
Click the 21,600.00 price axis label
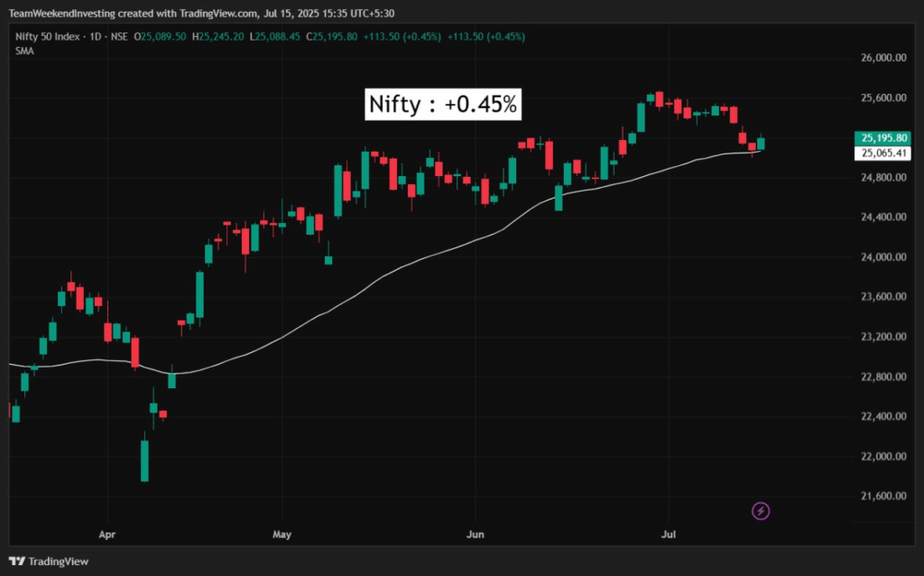pos(883,496)
